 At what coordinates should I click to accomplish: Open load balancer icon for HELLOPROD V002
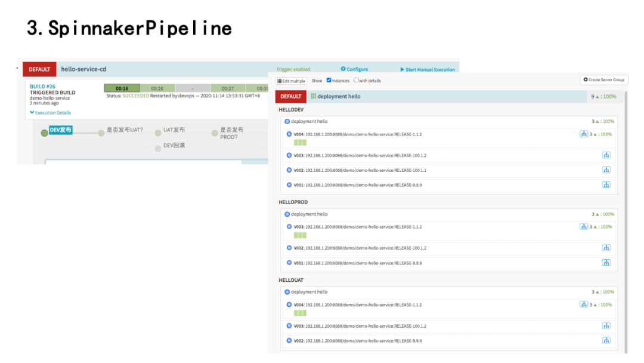click(606, 248)
